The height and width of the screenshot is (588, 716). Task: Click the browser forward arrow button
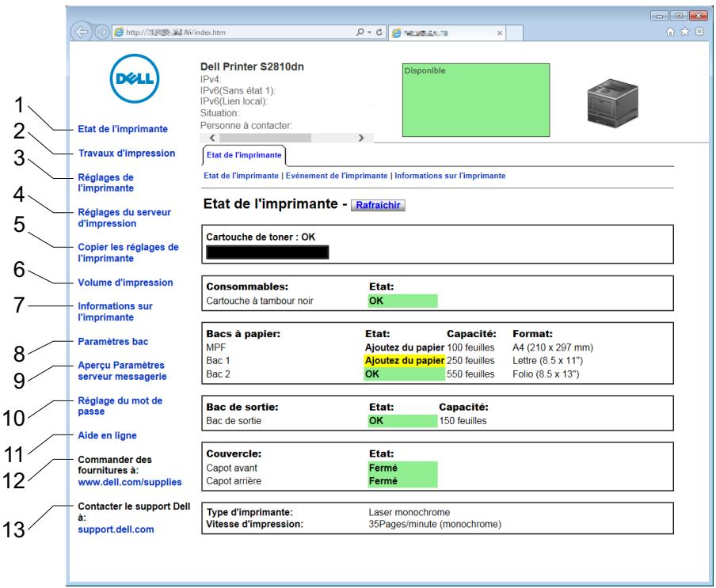pyautogui.click(x=101, y=32)
